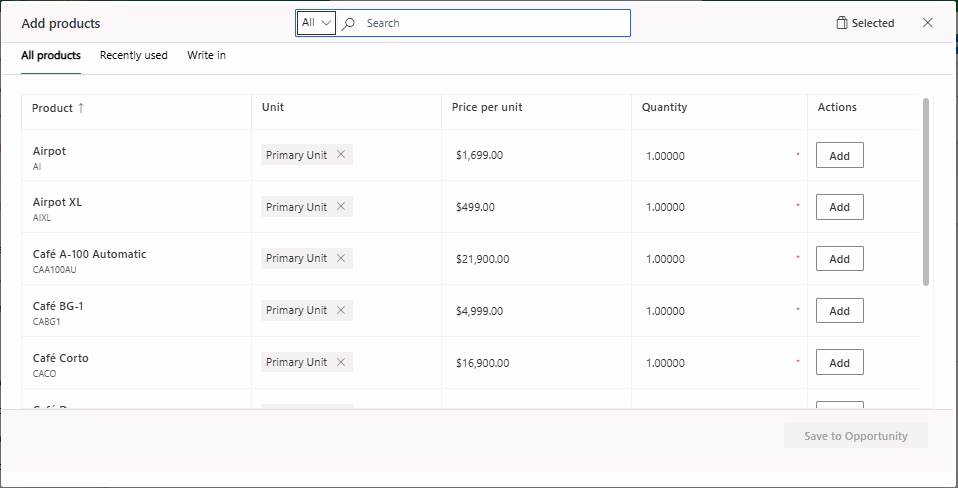This screenshot has height=488, width=958.
Task: Edit quantity for Café Corto
Action: [718, 363]
